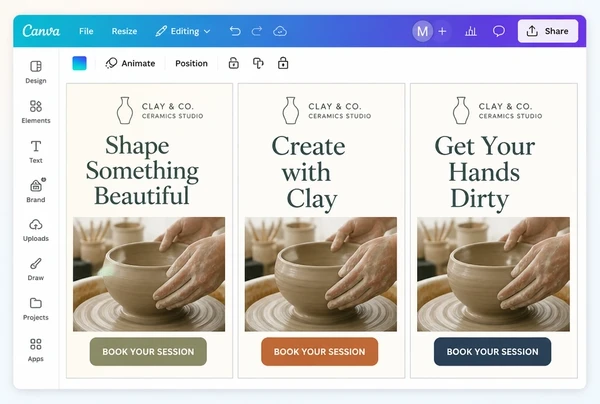
Task: Select 'CERAMICS STUDIO' text above 'Create with Clay'
Action: pyautogui.click(x=340, y=116)
